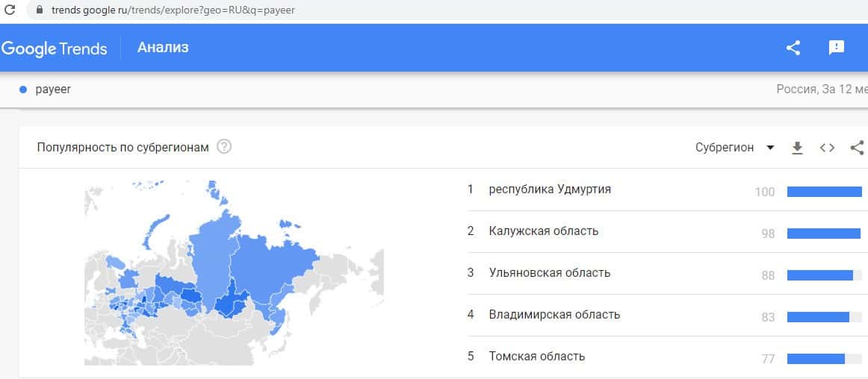
Task: Open Ульяновская область from the list
Action: pos(549,273)
